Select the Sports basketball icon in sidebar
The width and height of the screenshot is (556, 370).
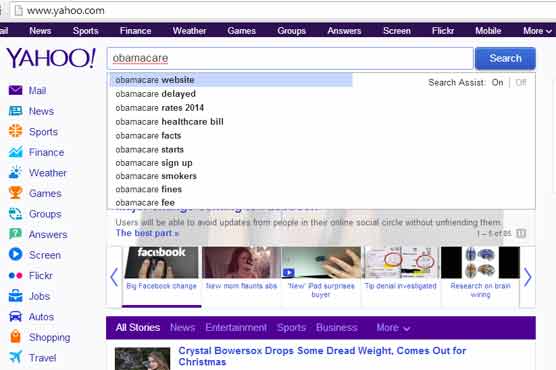(15, 131)
